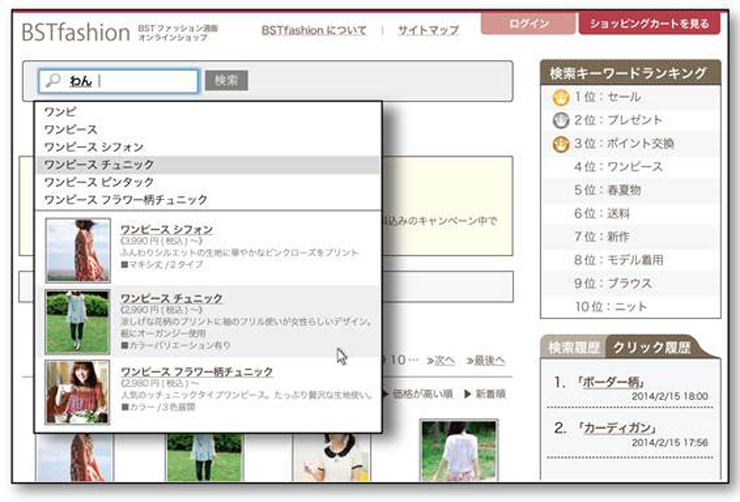
Task: Open the BSTfashion について link
Action: [x=313, y=31]
